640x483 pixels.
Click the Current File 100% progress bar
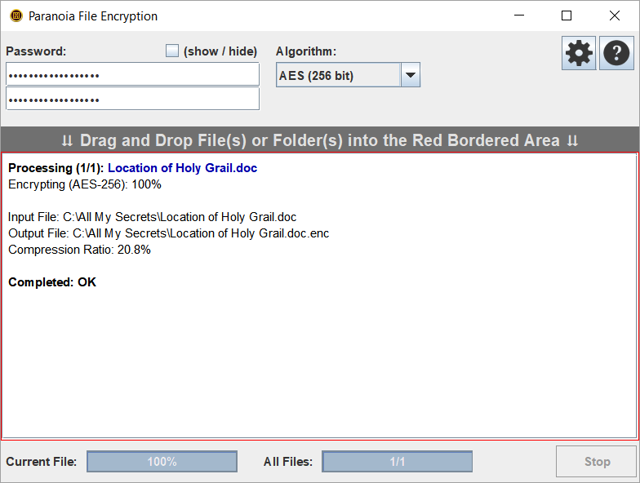162,461
